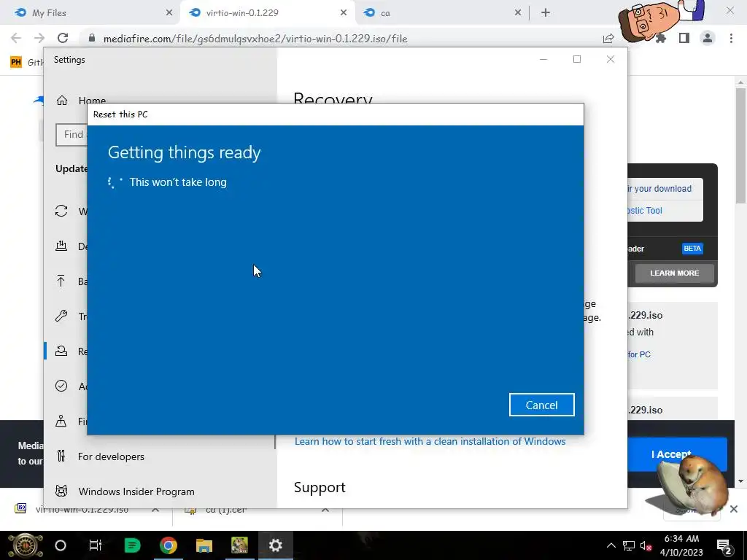
Task: Open Backup sidebar icon
Action: coord(61,281)
